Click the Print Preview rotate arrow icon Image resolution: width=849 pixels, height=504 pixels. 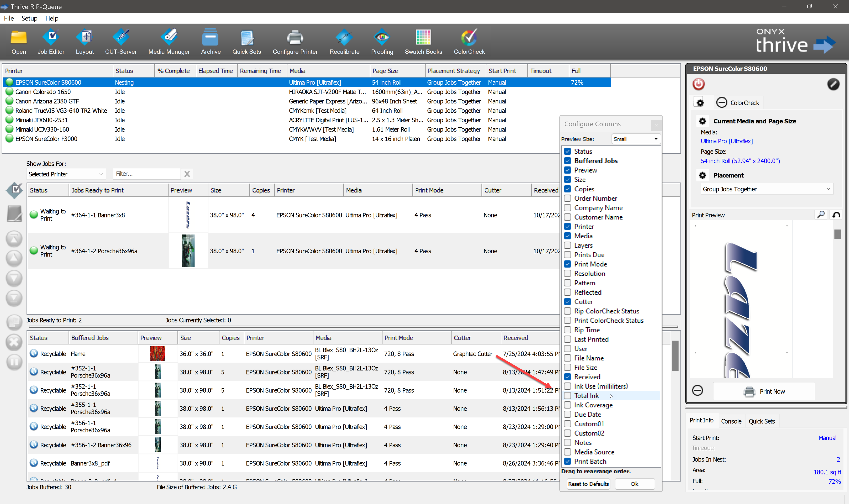[836, 215]
